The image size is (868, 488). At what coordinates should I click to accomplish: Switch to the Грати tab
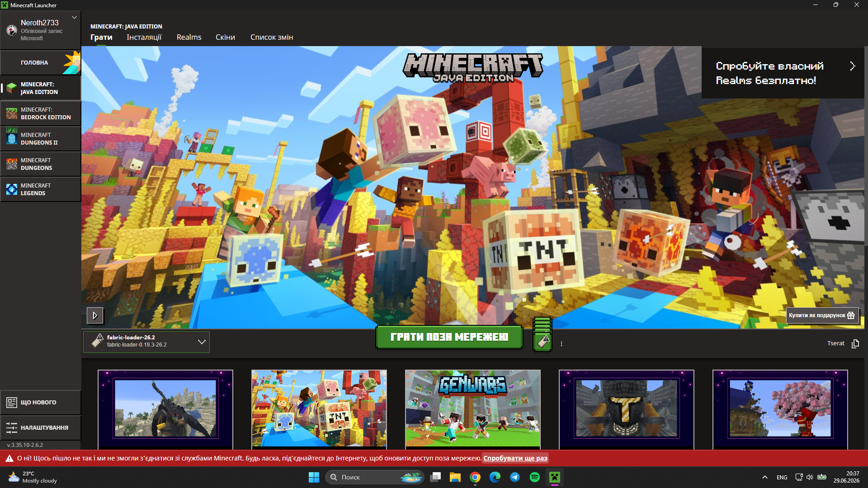(x=101, y=37)
